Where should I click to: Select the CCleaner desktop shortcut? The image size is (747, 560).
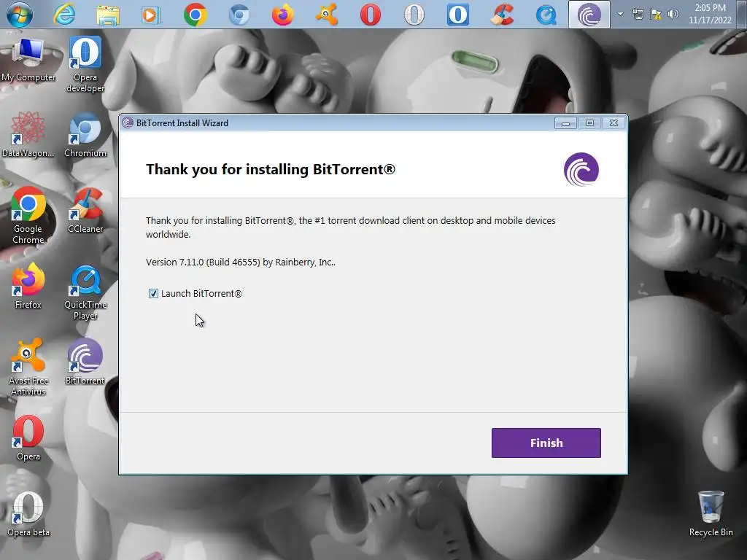click(85, 211)
